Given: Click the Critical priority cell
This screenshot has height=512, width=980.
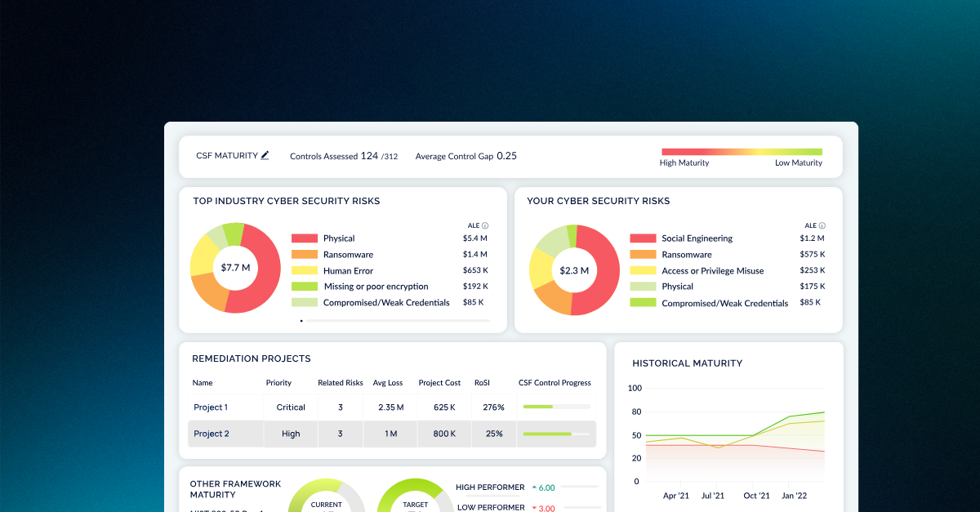Looking at the screenshot, I should (291, 407).
